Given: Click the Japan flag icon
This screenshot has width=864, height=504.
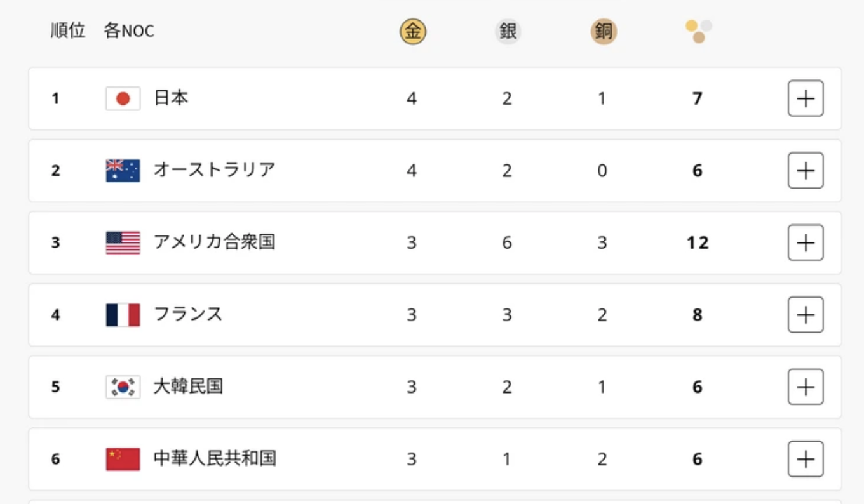Looking at the screenshot, I should pos(123,98).
